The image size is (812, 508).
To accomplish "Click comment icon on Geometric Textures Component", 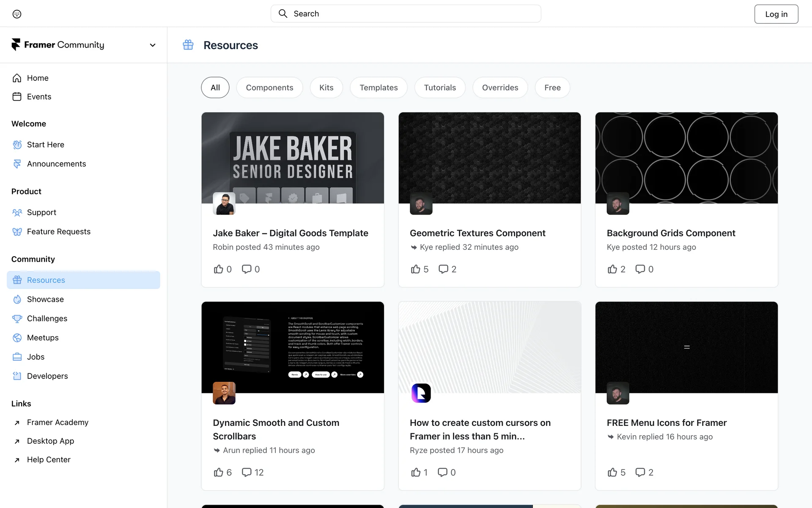I will [x=443, y=269].
